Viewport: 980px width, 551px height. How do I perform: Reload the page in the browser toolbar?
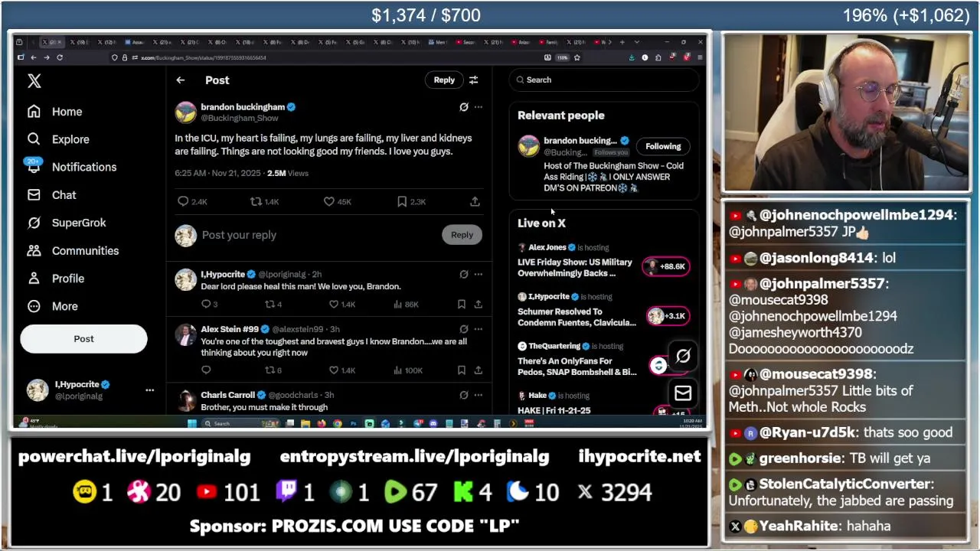pyautogui.click(x=60, y=57)
